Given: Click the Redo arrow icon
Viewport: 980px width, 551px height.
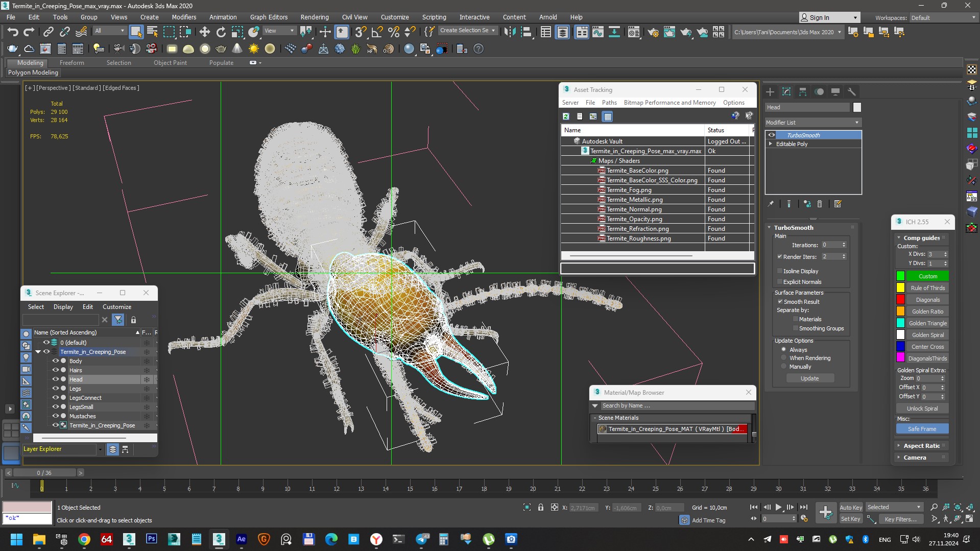Looking at the screenshot, I should click(29, 32).
